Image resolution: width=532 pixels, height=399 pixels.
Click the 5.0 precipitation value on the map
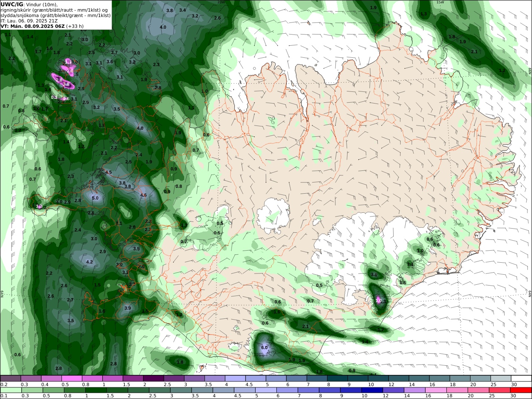pos(95,198)
